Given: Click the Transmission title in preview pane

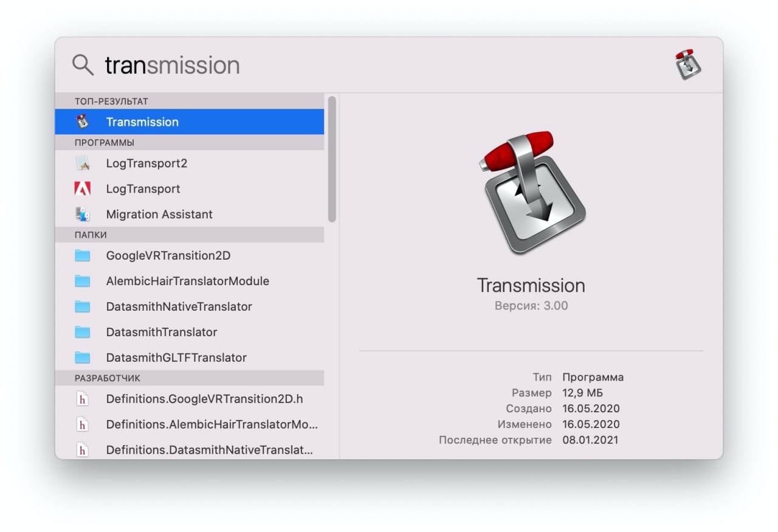Looking at the screenshot, I should pyautogui.click(x=531, y=285).
